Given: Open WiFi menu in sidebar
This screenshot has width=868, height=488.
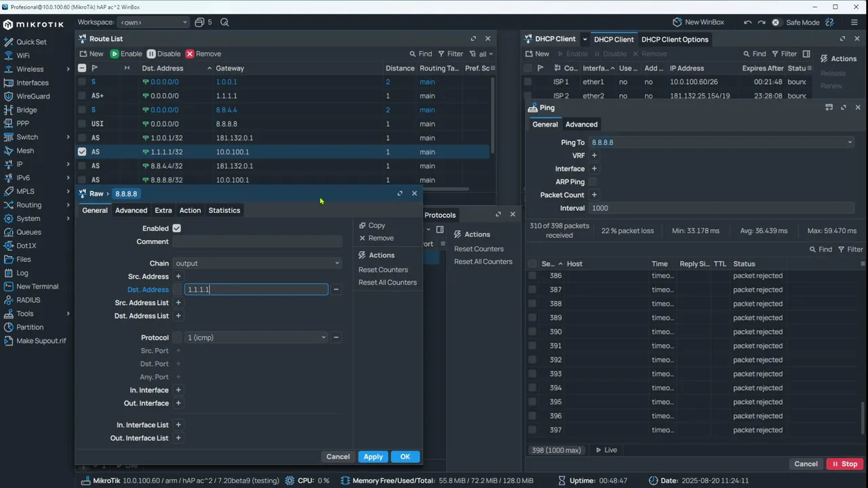Looking at the screenshot, I should 23,56.
